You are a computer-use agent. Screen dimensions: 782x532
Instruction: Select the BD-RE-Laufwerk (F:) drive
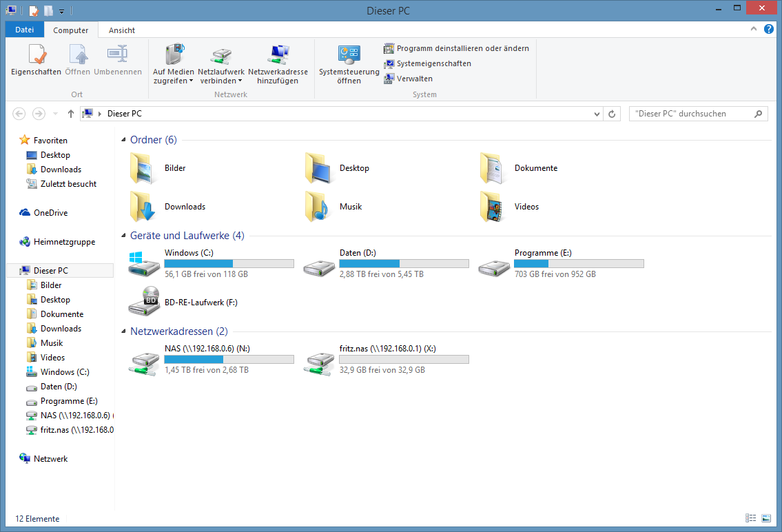point(144,302)
